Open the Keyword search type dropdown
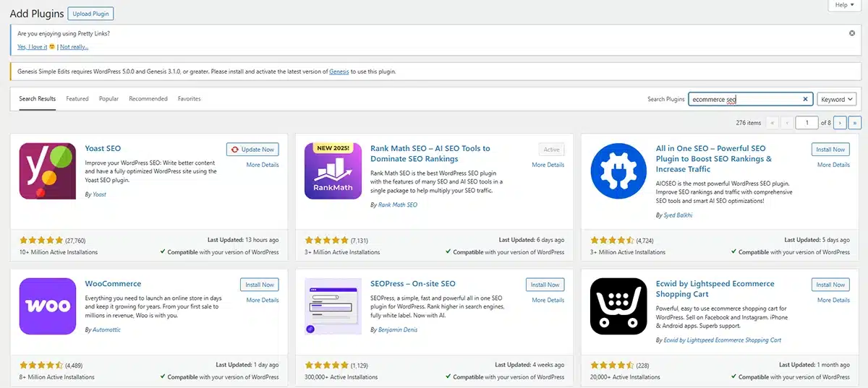 tap(836, 100)
